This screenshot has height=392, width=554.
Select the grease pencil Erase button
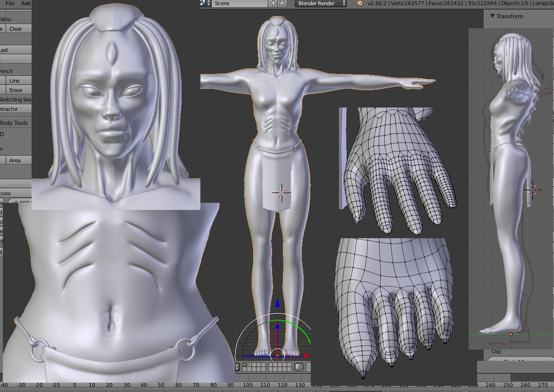pos(18,90)
